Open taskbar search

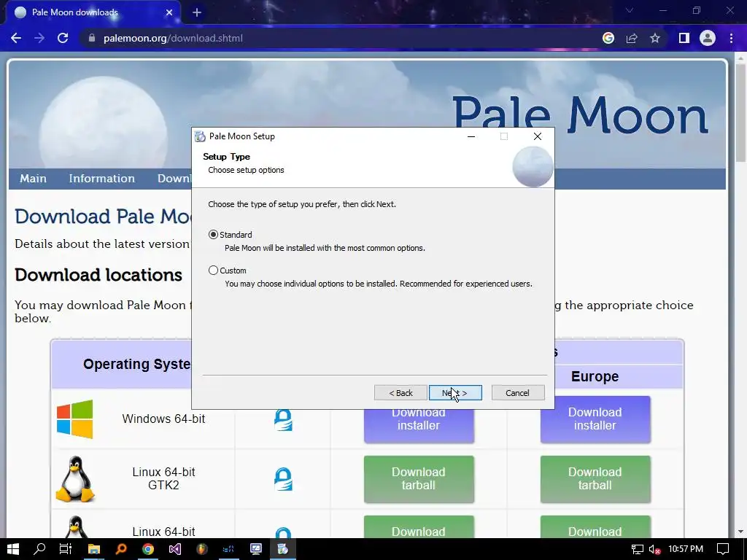click(x=39, y=549)
